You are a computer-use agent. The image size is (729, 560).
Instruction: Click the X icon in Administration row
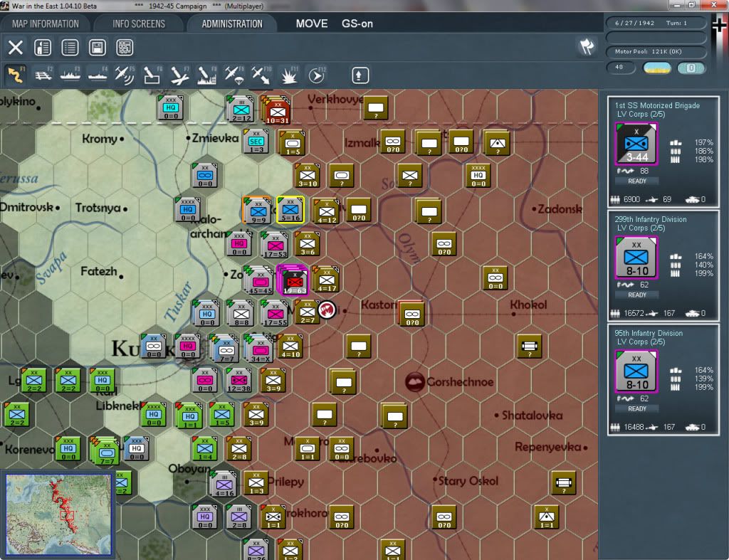[x=16, y=48]
